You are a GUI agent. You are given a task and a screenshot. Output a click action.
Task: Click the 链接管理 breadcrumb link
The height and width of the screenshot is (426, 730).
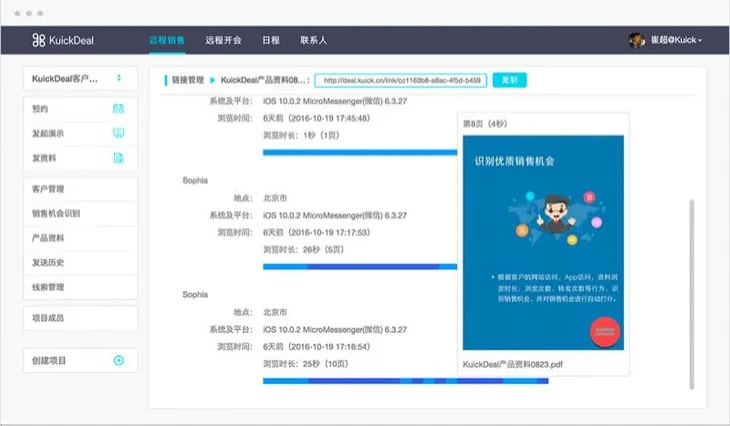tap(188, 80)
